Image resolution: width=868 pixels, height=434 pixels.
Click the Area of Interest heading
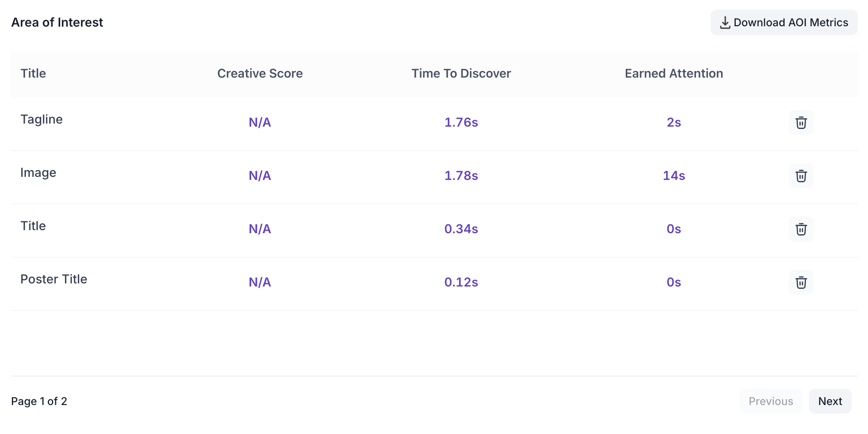[57, 22]
